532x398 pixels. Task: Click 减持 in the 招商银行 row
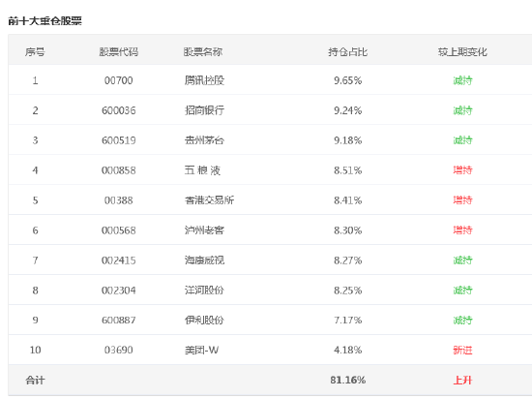pyautogui.click(x=462, y=110)
